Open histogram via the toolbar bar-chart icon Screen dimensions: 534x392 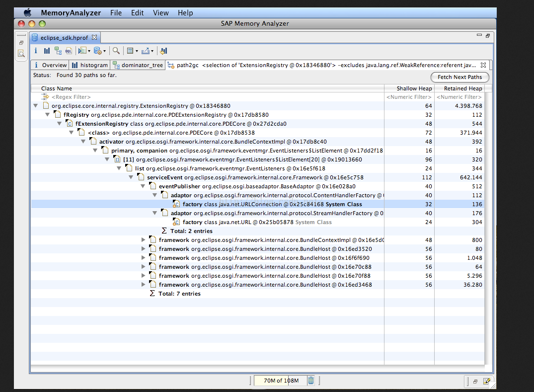47,51
